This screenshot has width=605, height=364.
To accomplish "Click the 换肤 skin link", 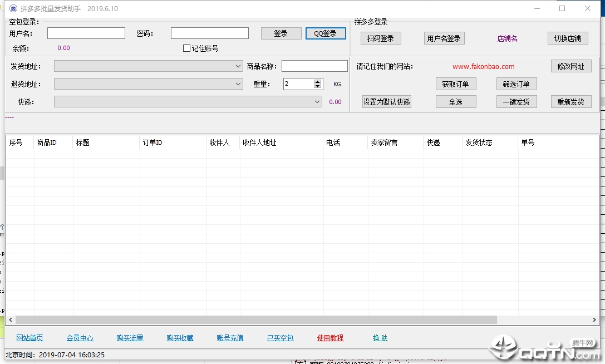I will [380, 338].
